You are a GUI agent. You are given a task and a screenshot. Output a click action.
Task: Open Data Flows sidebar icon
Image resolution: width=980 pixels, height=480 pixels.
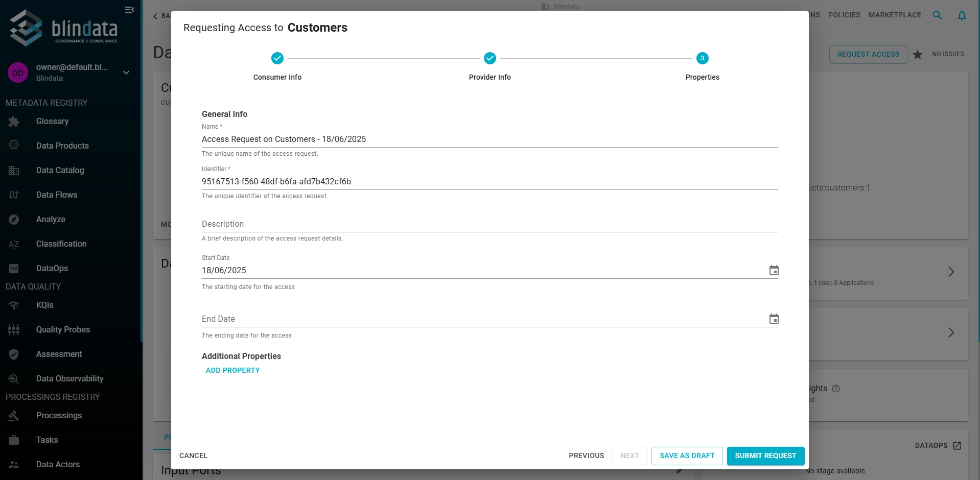tap(14, 195)
